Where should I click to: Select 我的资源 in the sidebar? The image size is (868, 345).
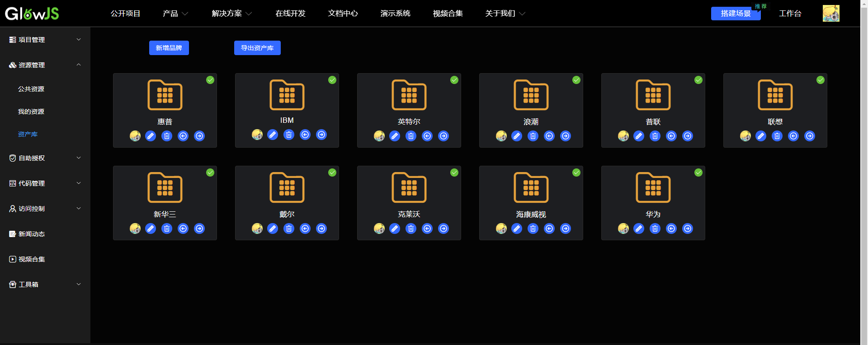click(31, 112)
